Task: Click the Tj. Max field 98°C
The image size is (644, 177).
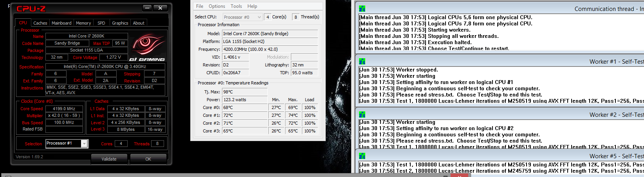Action: pos(245,92)
